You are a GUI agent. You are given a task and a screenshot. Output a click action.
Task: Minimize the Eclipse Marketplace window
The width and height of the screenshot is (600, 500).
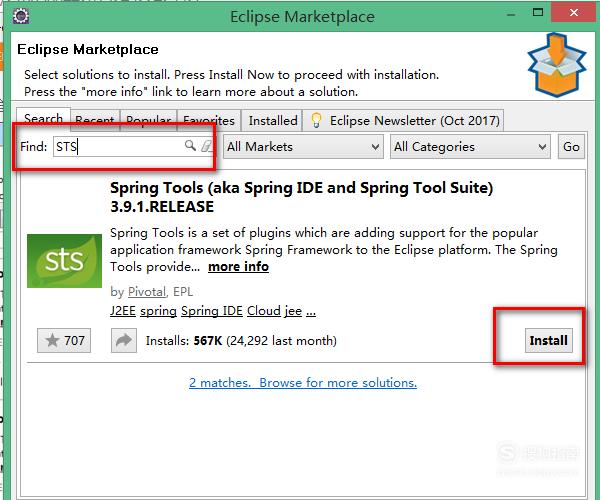511,15
